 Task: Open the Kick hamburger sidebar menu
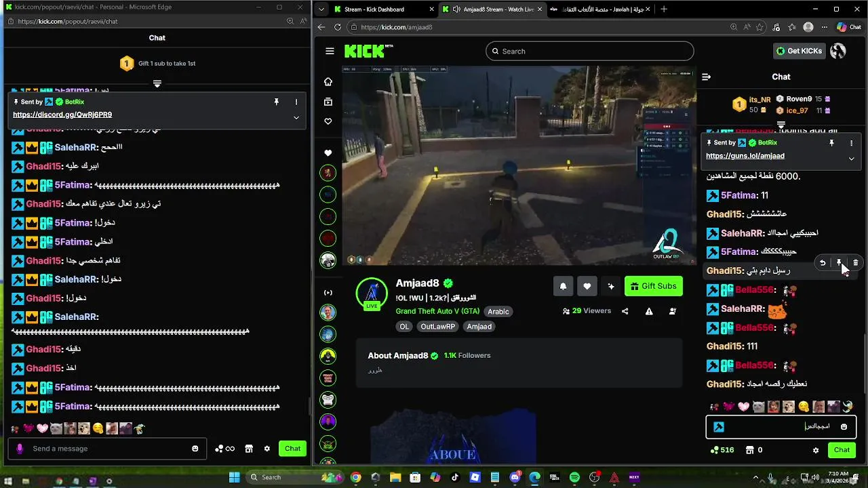(x=330, y=51)
